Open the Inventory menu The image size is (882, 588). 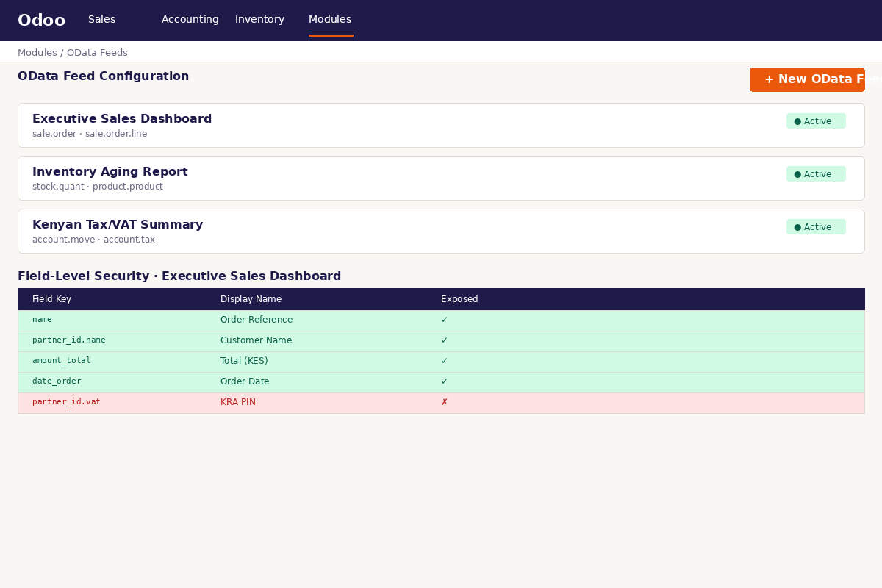point(259,19)
